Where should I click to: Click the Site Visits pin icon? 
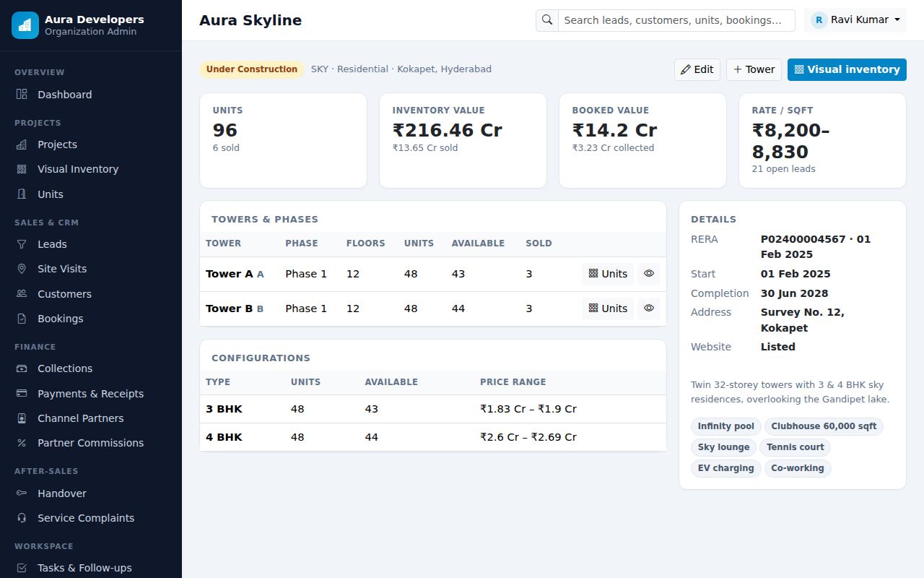pos(22,269)
